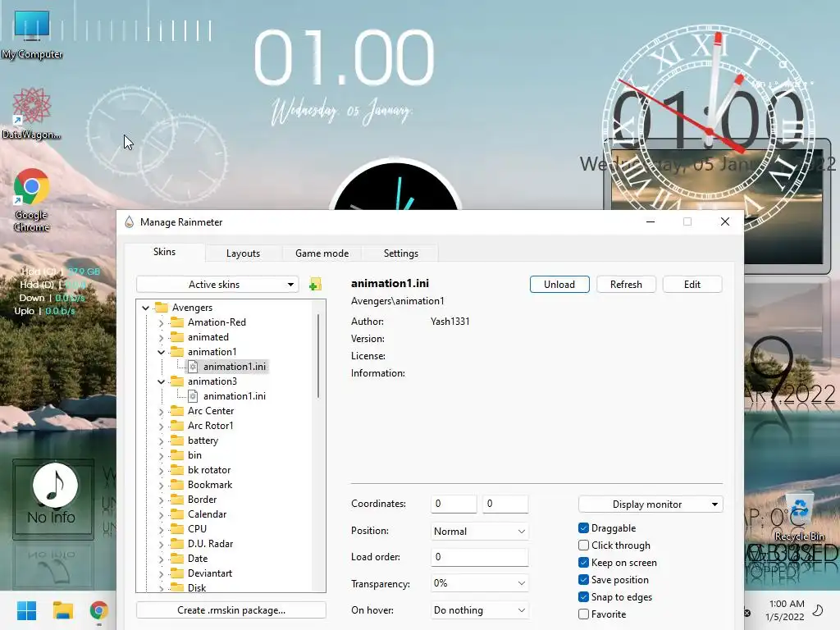Expand the Calendar folder node
The width and height of the screenshot is (840, 630).
[162, 514]
